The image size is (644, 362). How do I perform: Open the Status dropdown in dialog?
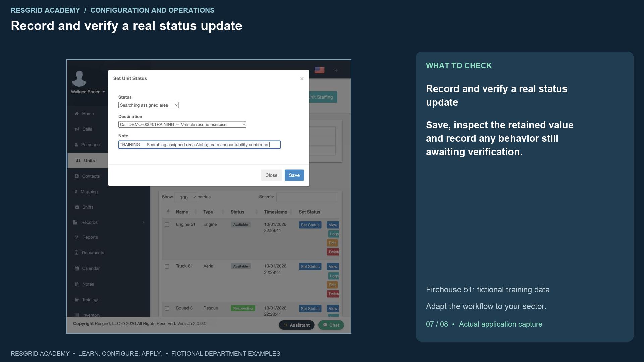pyautogui.click(x=149, y=105)
